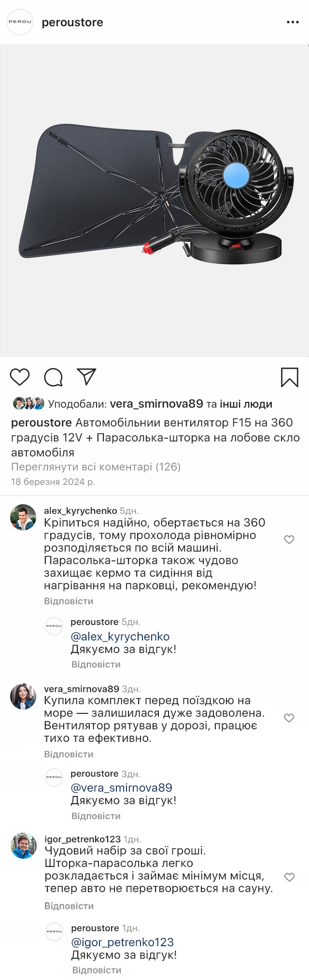Save post with bookmark icon
Screen dimensions: 309x980
(x=289, y=377)
